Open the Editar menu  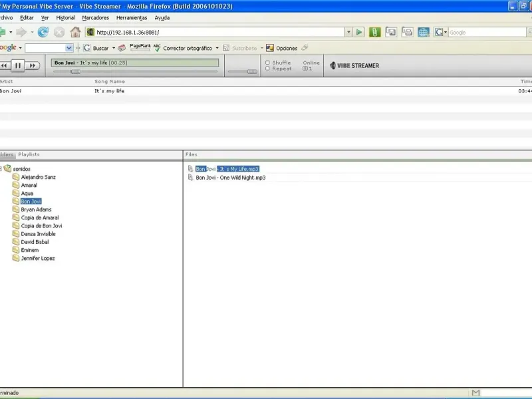point(27,18)
